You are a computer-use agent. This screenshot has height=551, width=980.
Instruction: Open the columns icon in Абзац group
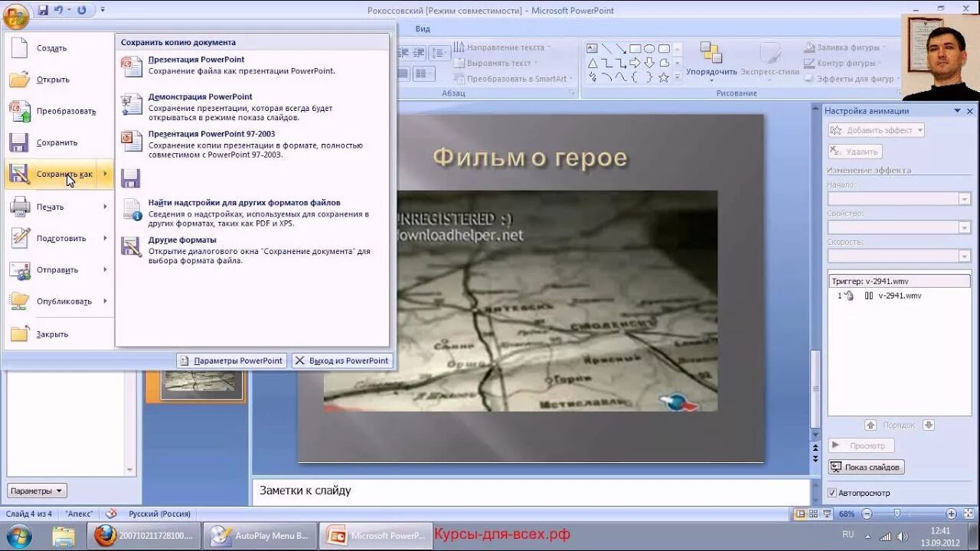tap(424, 74)
